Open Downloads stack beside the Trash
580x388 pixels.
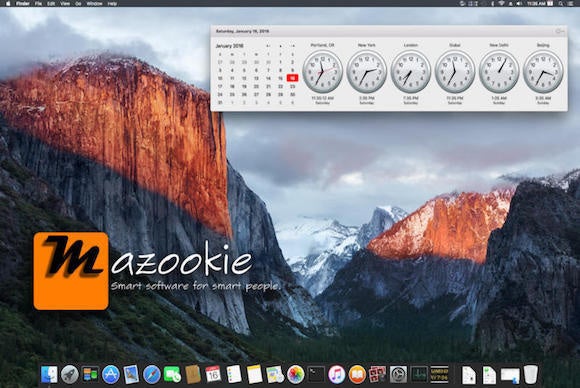click(x=510, y=375)
